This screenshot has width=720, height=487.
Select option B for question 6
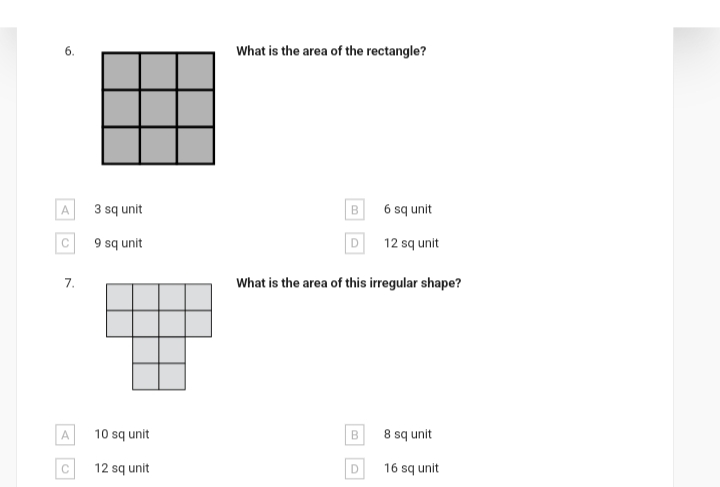354,209
